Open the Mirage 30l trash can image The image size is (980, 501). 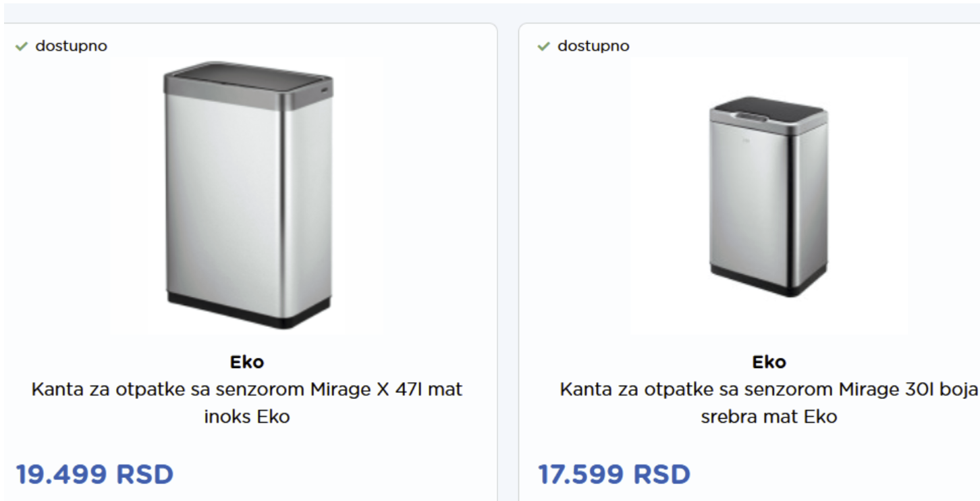coord(769,196)
